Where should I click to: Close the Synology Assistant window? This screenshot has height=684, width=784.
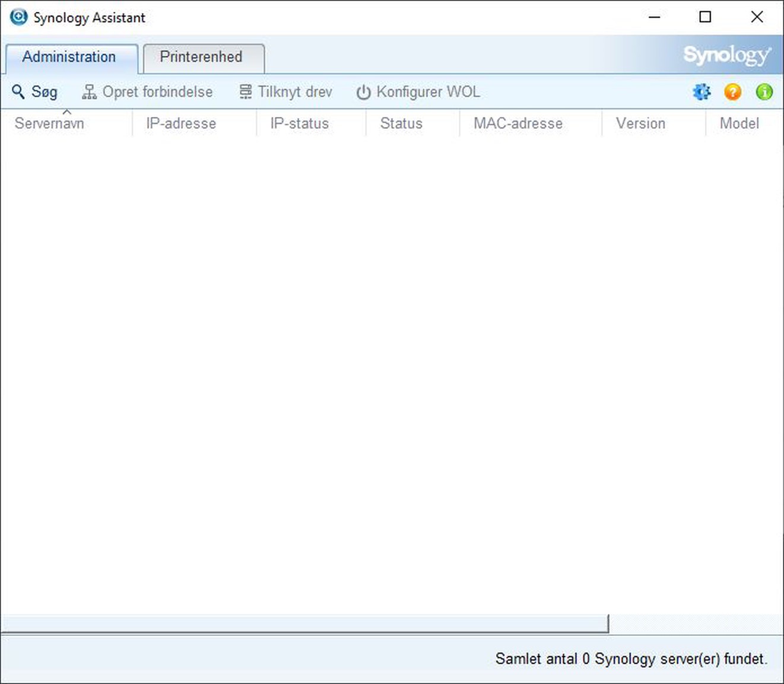coord(757,17)
